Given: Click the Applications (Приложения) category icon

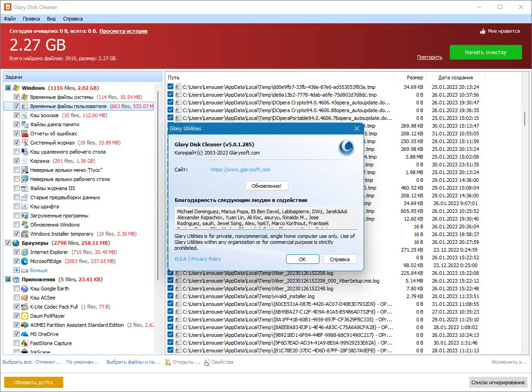Looking at the screenshot, I should tap(16, 280).
